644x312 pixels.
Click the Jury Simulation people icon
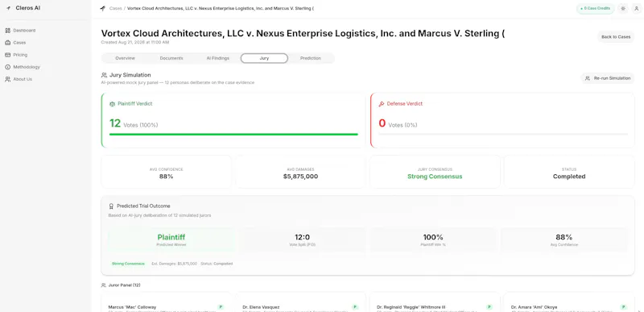click(x=105, y=75)
